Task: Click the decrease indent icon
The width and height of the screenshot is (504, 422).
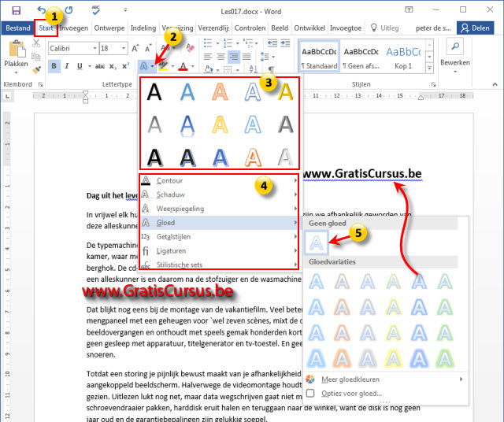Action: click(x=272, y=43)
